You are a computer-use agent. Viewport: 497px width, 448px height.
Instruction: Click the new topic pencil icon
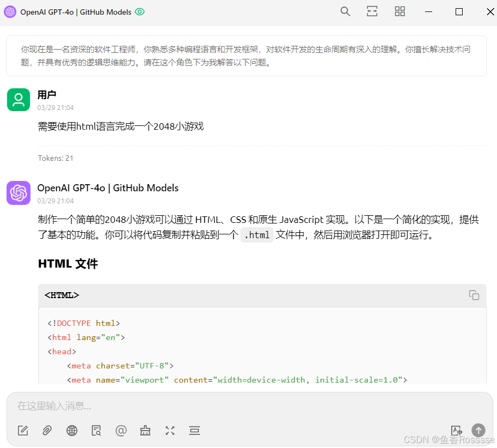coord(23,431)
